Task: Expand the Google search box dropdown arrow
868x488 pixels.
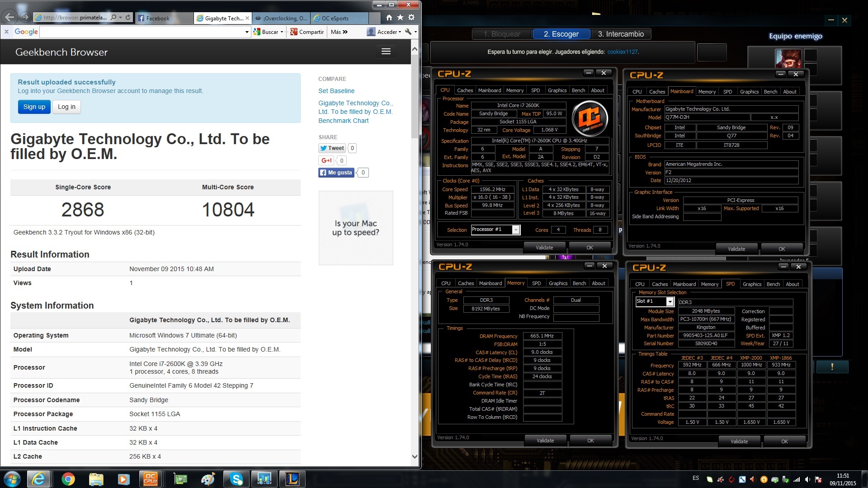Action: tap(247, 32)
